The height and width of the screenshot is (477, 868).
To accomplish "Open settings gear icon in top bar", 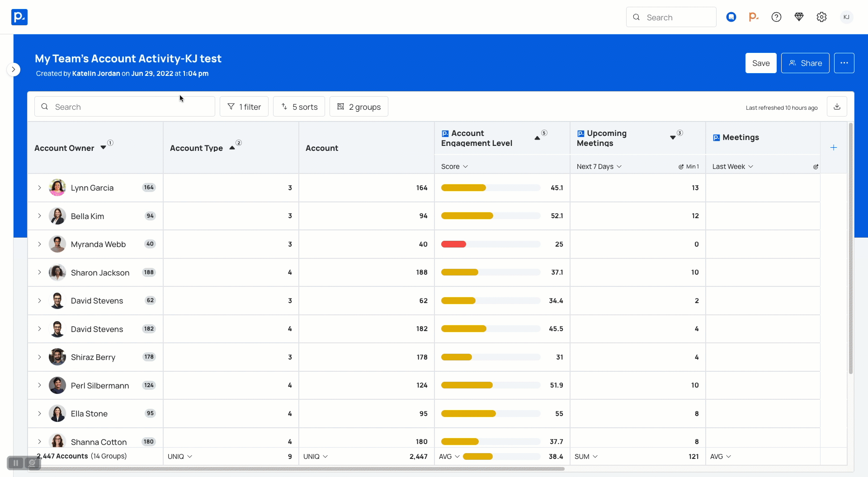I will coord(821,17).
